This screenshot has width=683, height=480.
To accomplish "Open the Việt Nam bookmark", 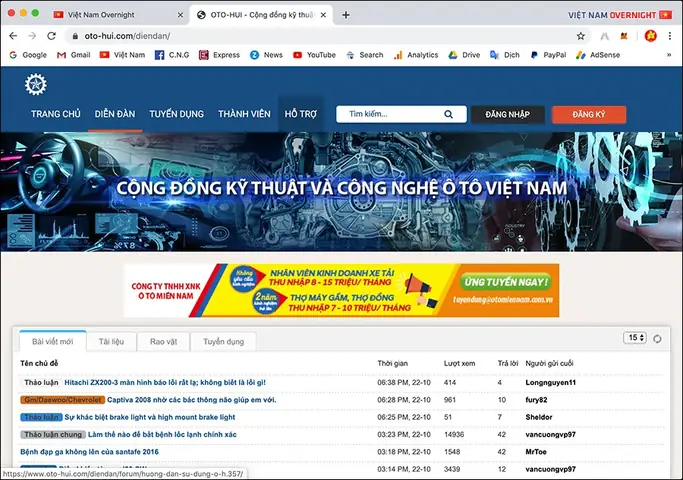I will 122,55.
